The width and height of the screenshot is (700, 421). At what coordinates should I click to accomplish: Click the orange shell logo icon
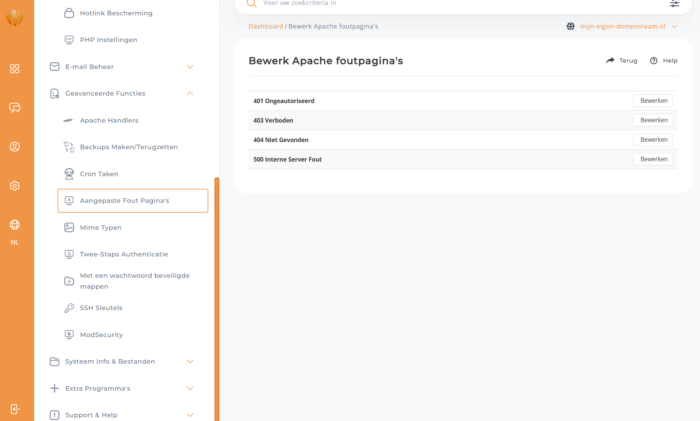point(15,18)
